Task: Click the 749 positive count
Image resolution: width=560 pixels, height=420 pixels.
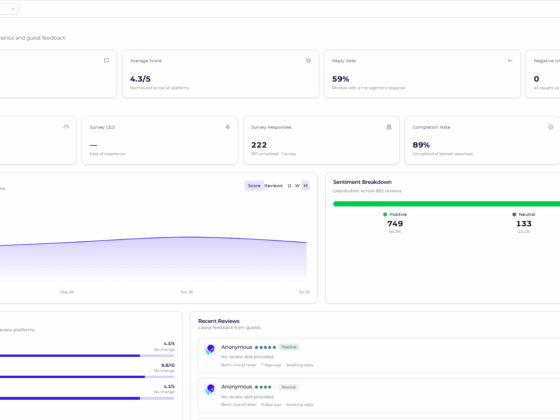Action: [395, 224]
